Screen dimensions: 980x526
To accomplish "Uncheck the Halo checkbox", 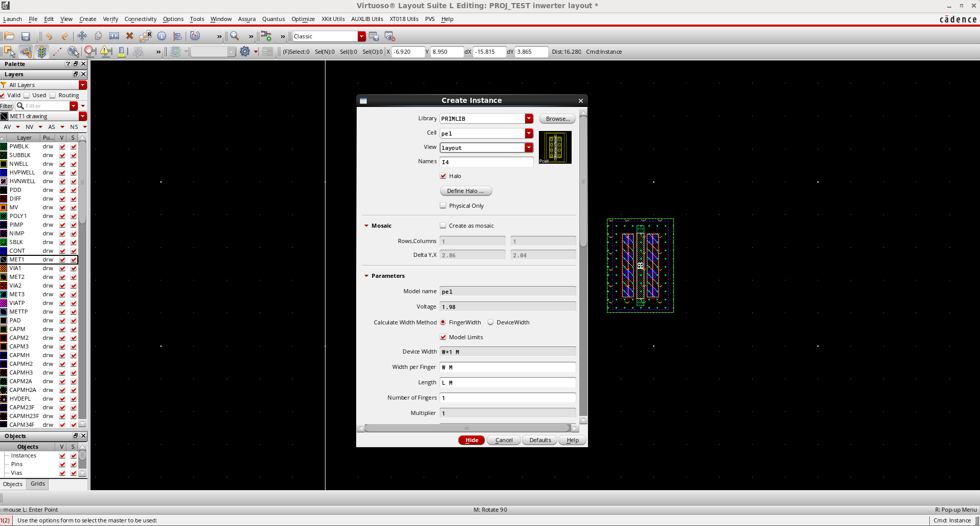I will [443, 176].
